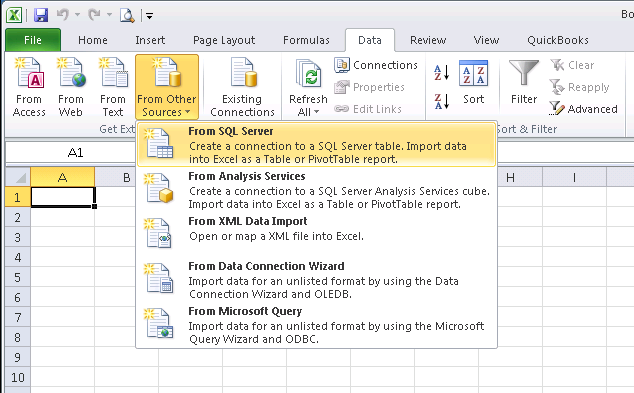Select column H header
This screenshot has width=634, height=393.
[x=510, y=177]
